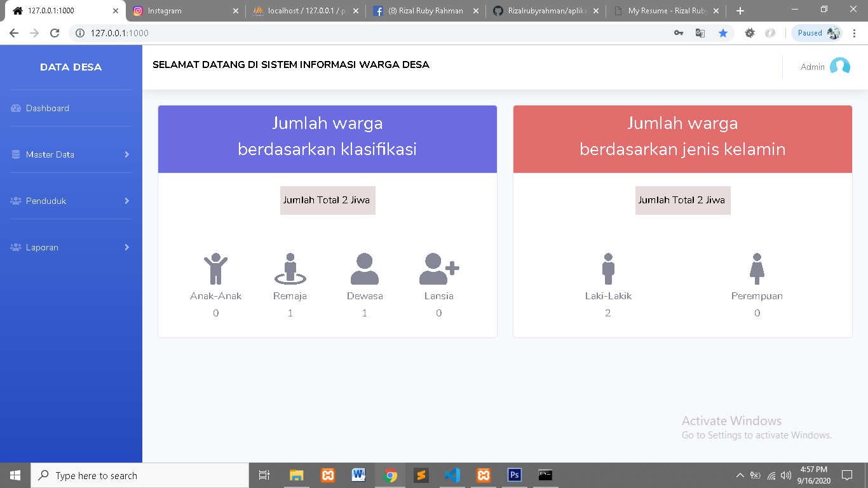Expand the Penduduk sidebar menu
Screen dimensions: 868x488
click(71, 201)
